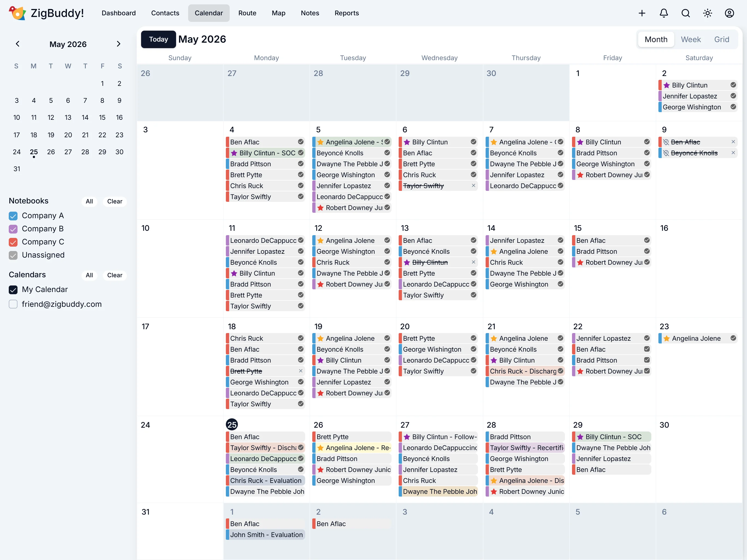Click Clear next to Calendars

point(115,275)
